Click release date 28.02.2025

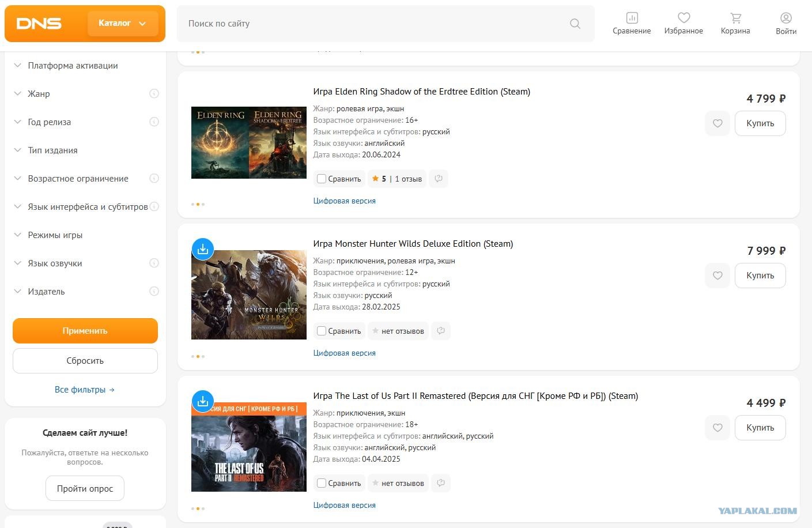pyautogui.click(x=381, y=307)
